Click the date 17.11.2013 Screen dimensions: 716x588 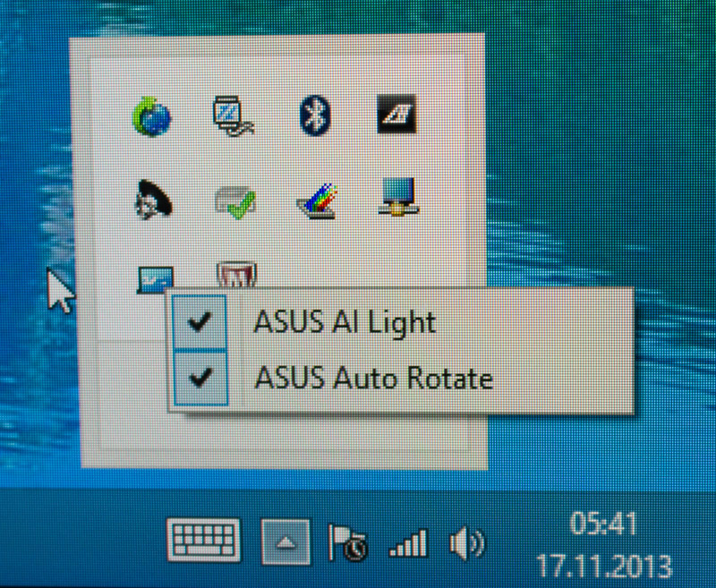(603, 567)
